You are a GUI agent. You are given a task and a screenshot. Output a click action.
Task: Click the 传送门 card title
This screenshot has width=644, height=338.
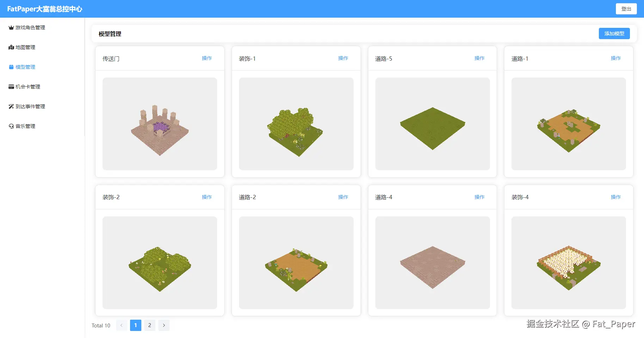tap(111, 59)
